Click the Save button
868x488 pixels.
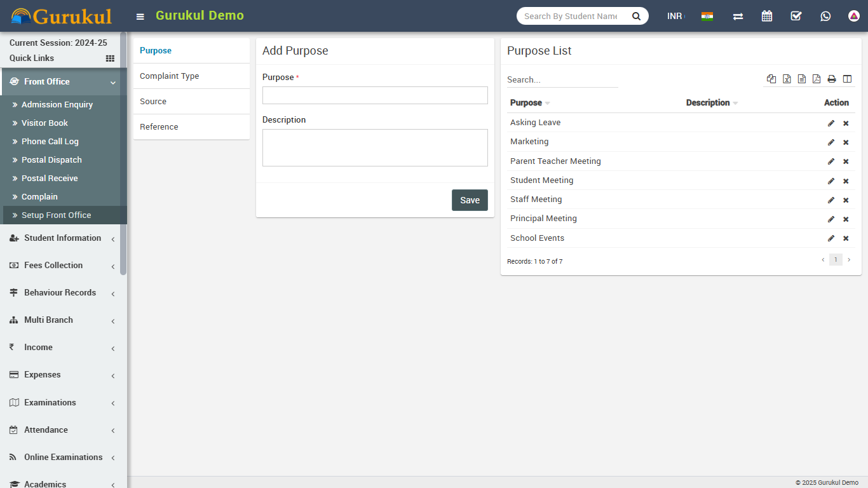tap(470, 200)
